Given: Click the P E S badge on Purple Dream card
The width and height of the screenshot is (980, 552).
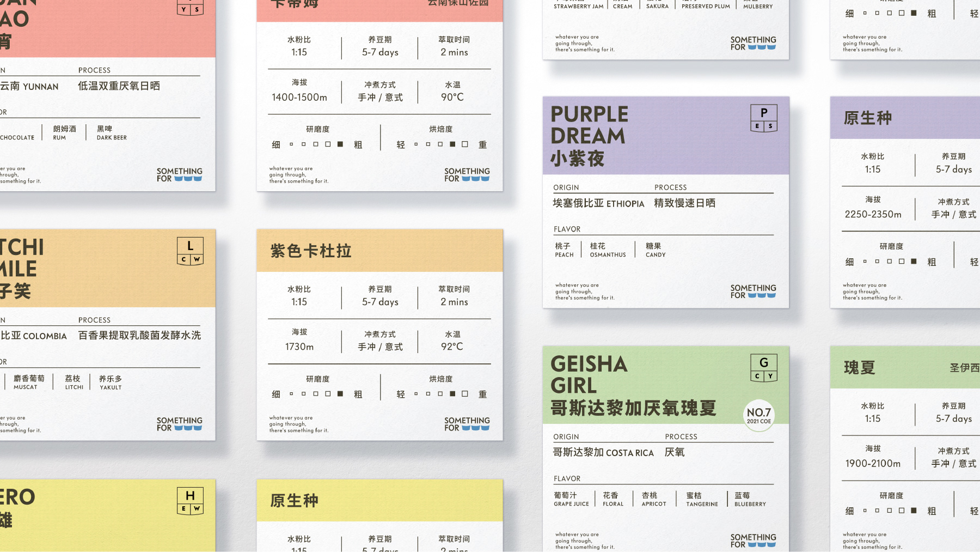Looking at the screenshot, I should pos(764,118).
